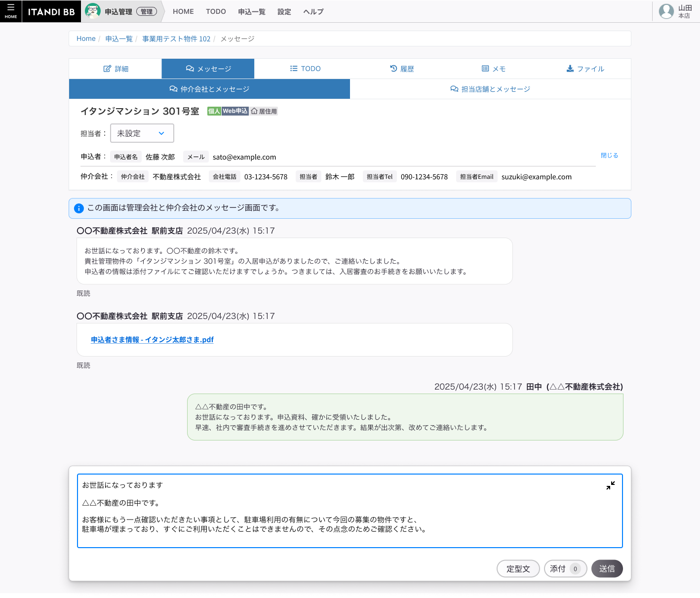Click the blue info icon in the notice banner
The image size is (700, 598).
point(78,208)
